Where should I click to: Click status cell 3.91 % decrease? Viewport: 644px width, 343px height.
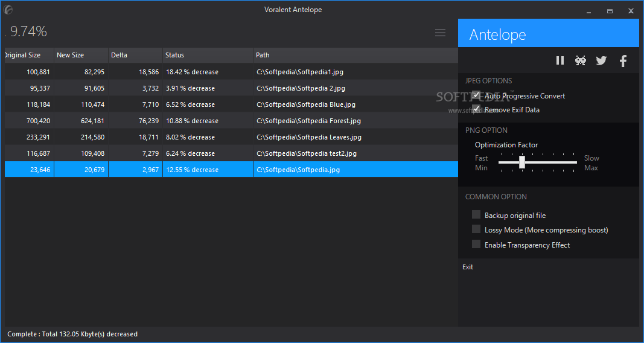click(208, 88)
